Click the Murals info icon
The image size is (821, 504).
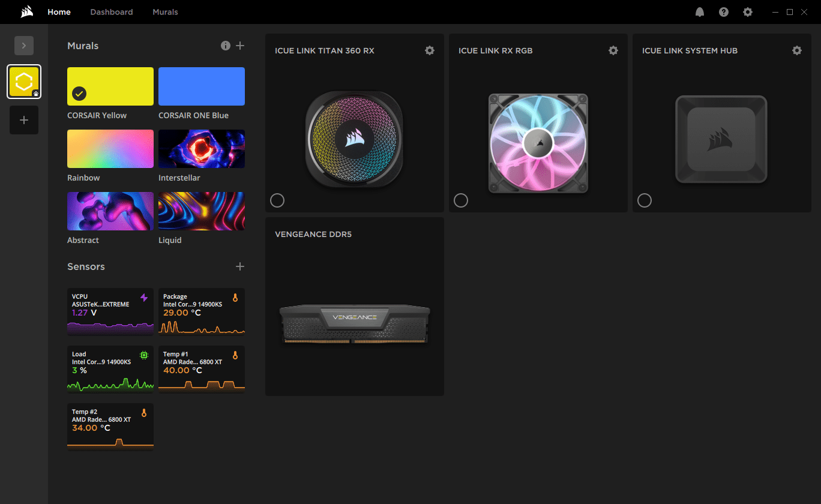pos(226,46)
